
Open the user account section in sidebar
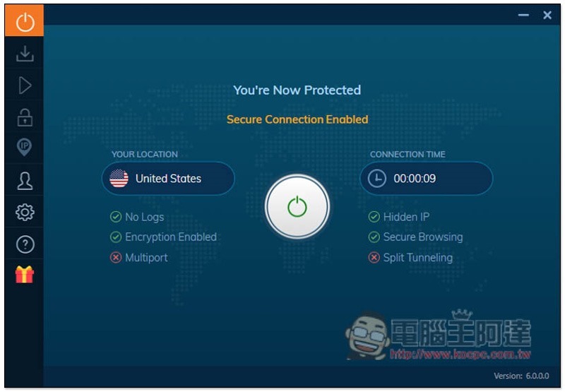click(x=25, y=180)
